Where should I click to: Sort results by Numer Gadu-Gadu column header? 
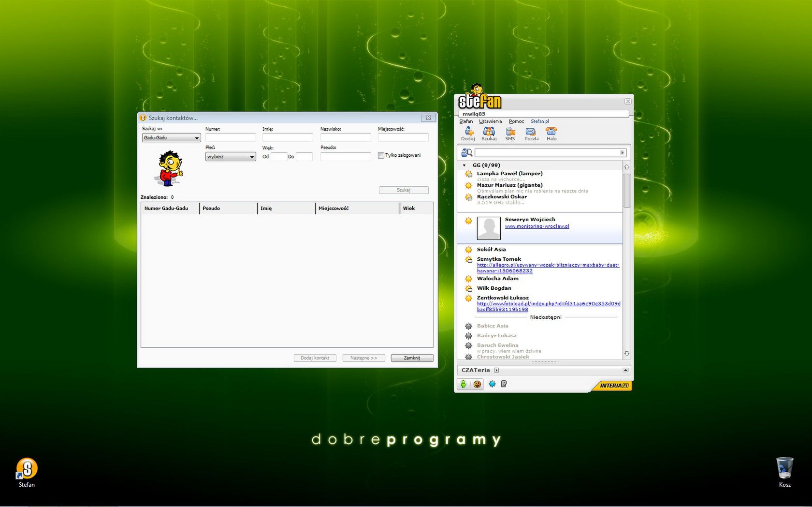170,209
